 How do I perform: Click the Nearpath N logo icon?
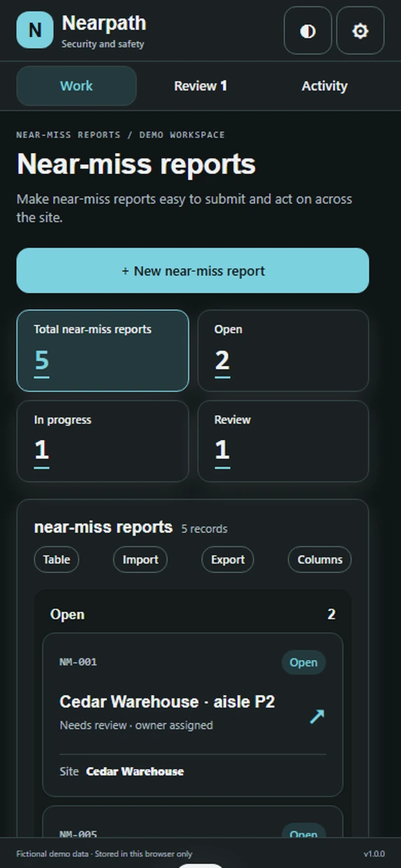[x=35, y=30]
